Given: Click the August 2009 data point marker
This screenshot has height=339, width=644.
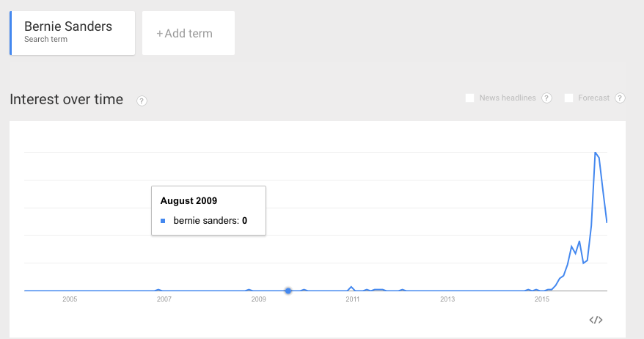Looking at the screenshot, I should (288, 291).
